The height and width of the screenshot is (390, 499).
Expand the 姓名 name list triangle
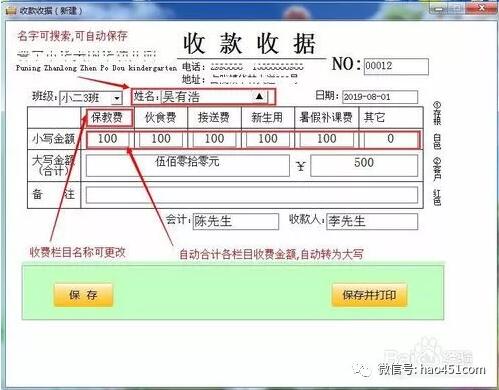[259, 97]
